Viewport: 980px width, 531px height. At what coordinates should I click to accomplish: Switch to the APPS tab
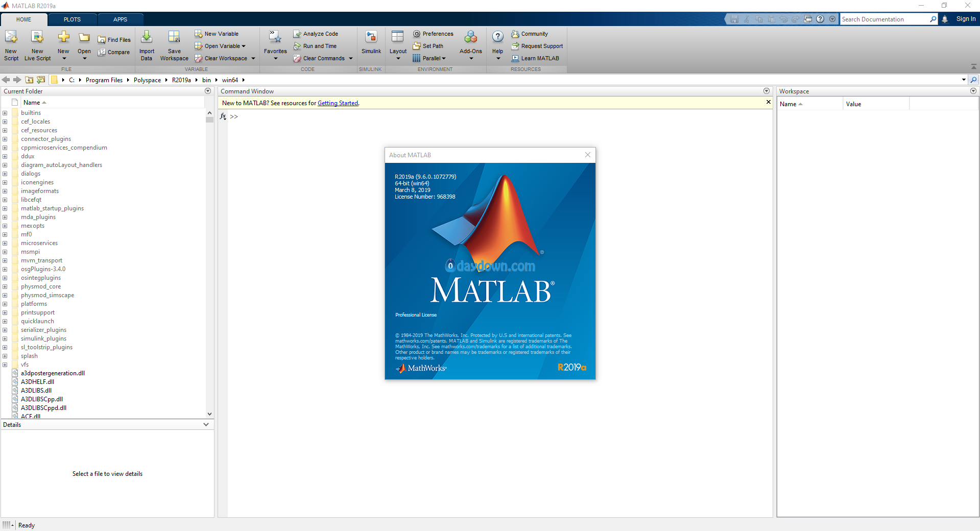(120, 19)
